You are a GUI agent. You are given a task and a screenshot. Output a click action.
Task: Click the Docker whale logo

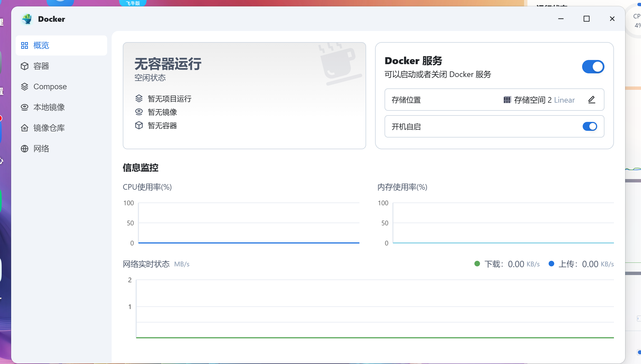pyautogui.click(x=27, y=19)
